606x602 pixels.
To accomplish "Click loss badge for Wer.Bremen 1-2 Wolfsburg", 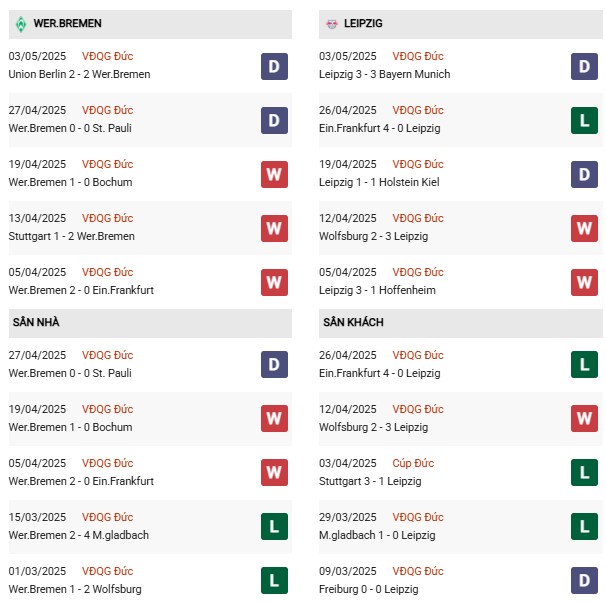I will coord(274,580).
